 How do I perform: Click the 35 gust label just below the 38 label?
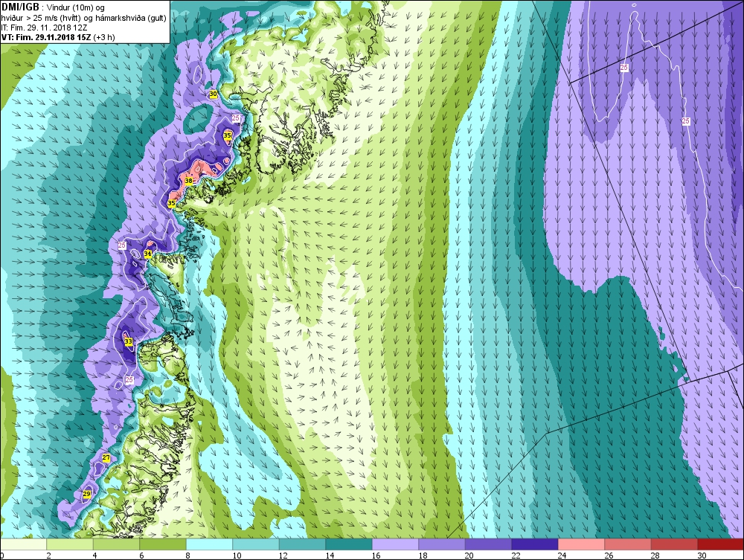(171, 204)
